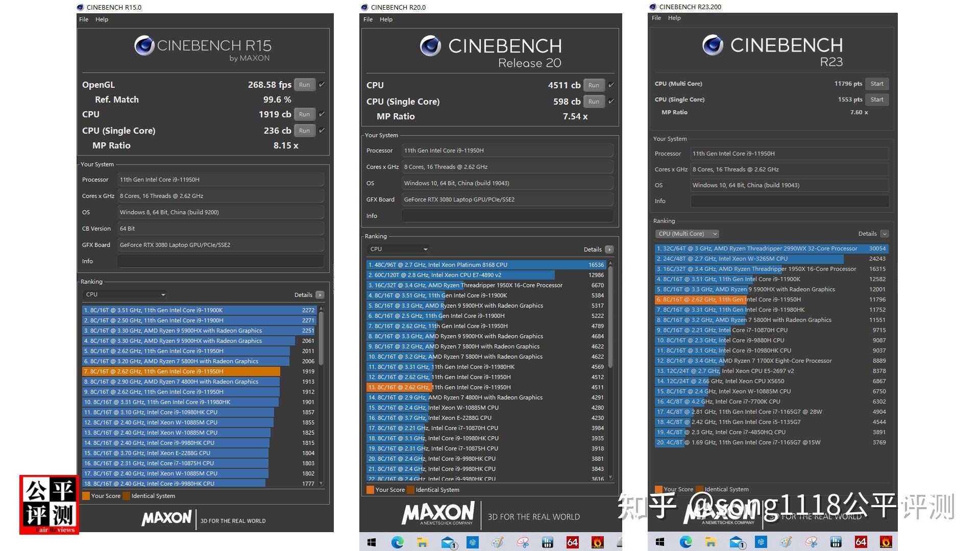Click the orange Your Score swatch in Cinebench R15
Image resolution: width=980 pixels, height=551 pixels.
pyautogui.click(x=86, y=496)
